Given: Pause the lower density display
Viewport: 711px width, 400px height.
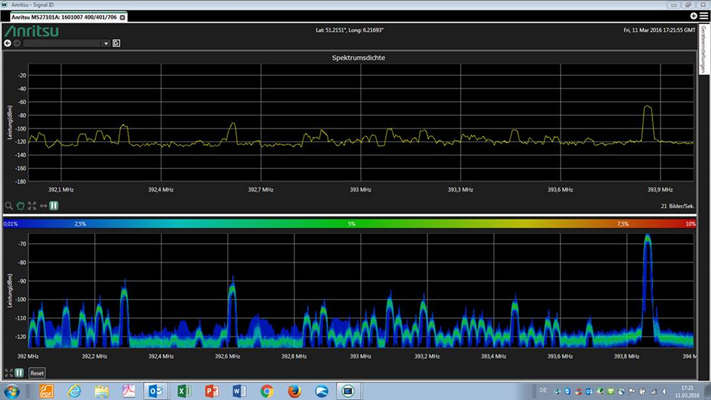Looking at the screenshot, I should (19, 372).
